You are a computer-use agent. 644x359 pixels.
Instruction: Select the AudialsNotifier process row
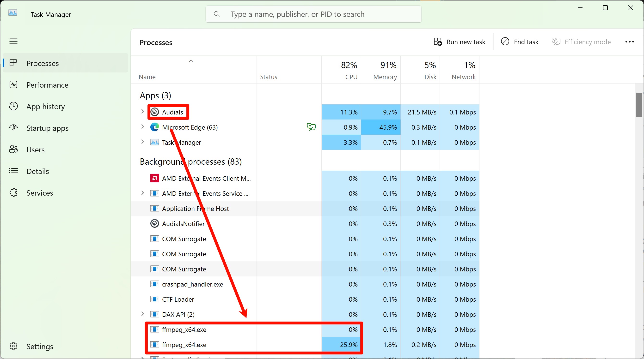pyautogui.click(x=305, y=224)
